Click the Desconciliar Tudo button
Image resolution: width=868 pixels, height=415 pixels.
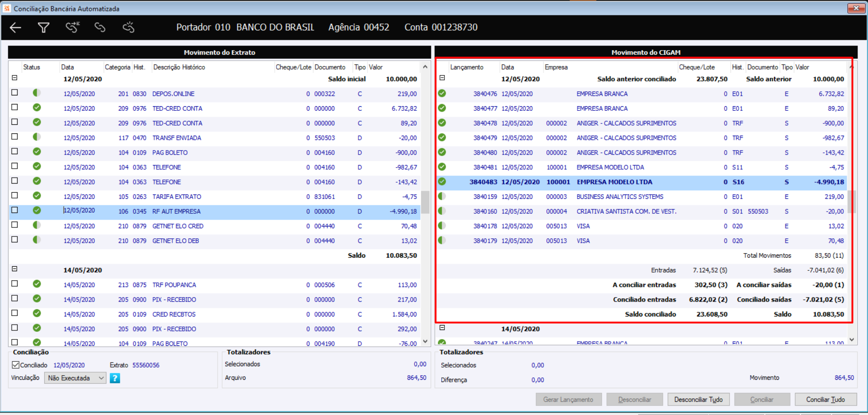click(698, 400)
